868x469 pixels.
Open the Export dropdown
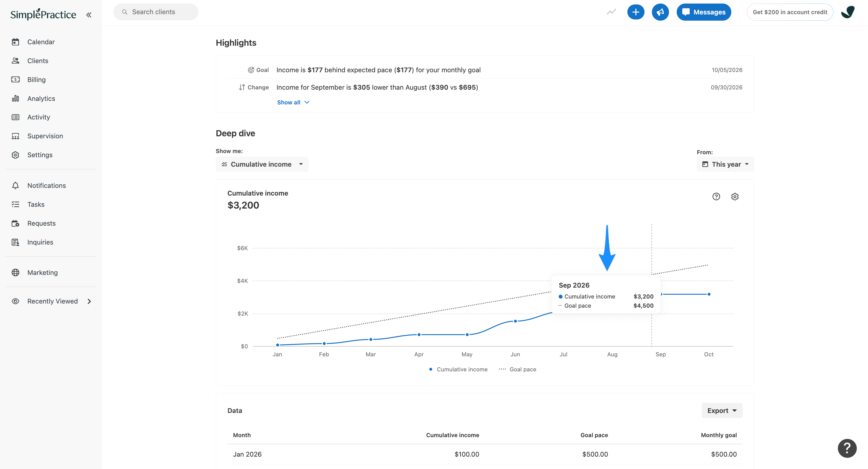coord(722,410)
